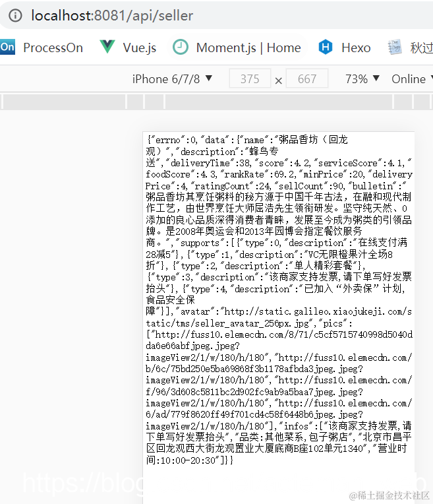
Task: Click the "supports" key in JSON
Action: pos(200,243)
